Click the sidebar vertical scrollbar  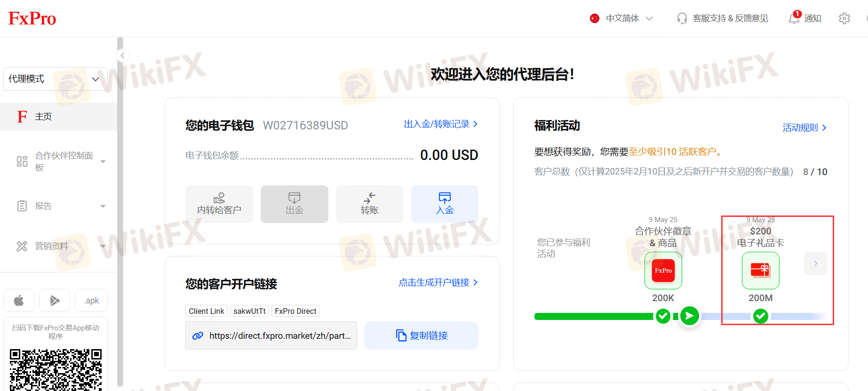pyautogui.click(x=120, y=212)
